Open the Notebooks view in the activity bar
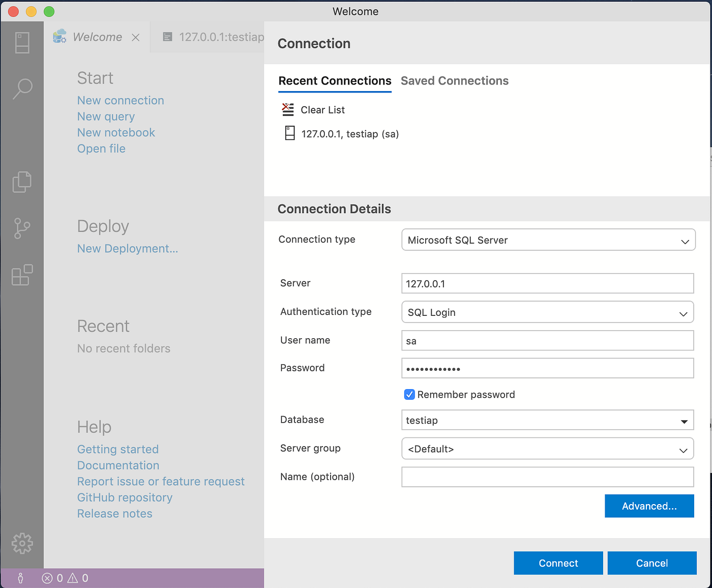 22,182
